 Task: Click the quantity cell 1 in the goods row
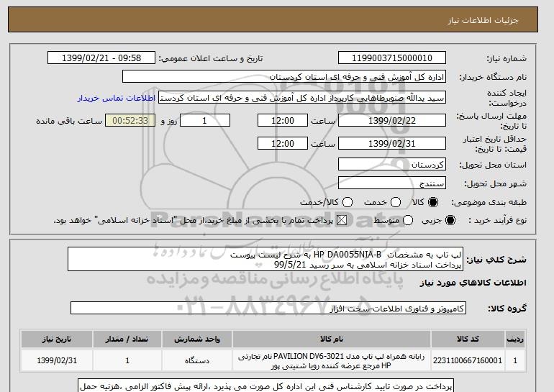(x=127, y=360)
